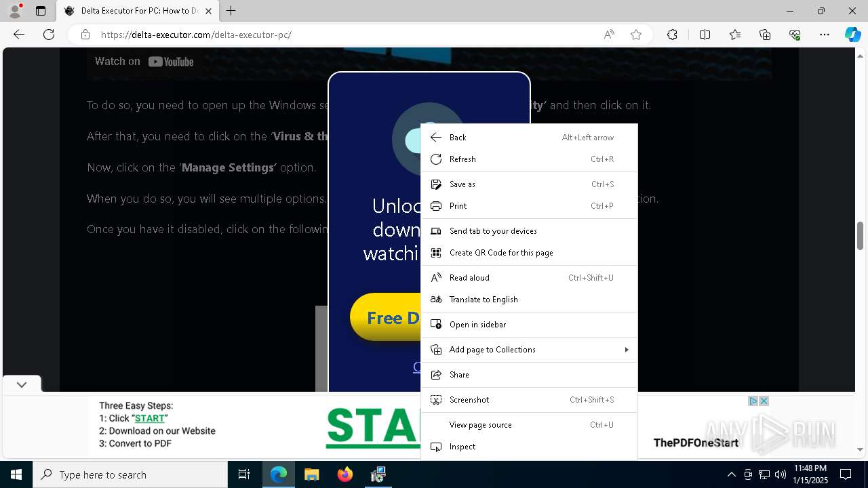Click the yellow Free Download button
Image resolution: width=868 pixels, height=488 pixels.
pyautogui.click(x=386, y=317)
